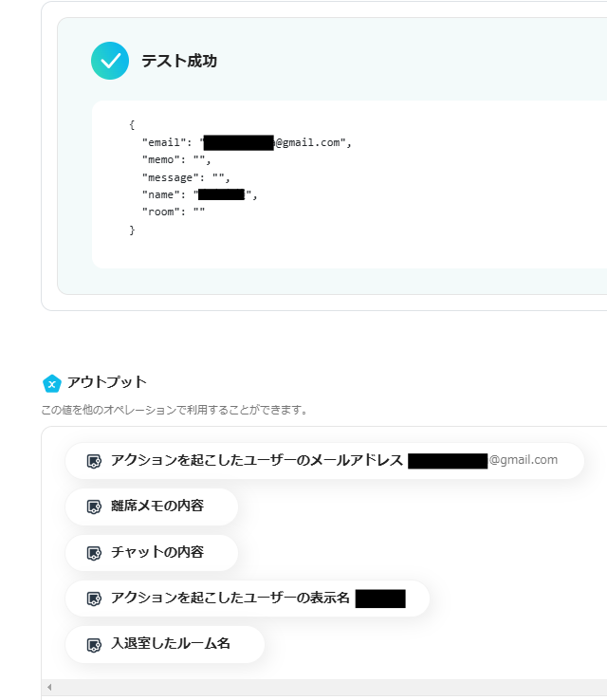Click the blue アウトプット pentagon icon

pyautogui.click(x=52, y=383)
